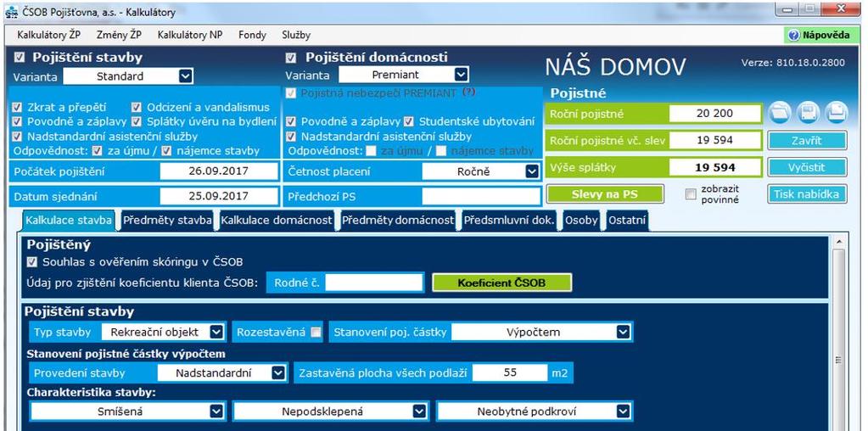The width and height of the screenshot is (868, 431).
Task: Check the zobrazit povinné checkbox
Action: point(691,193)
